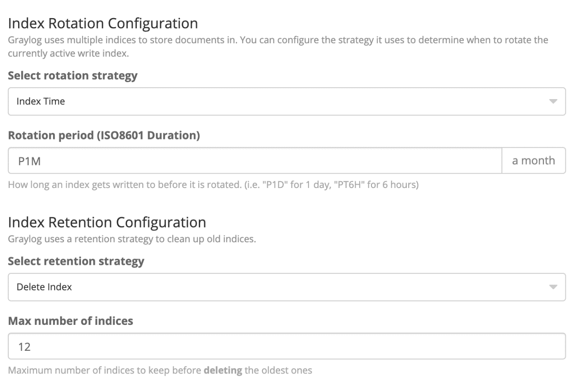Click the 'Rotation period (ISO8601 Duration)' label

tap(103, 135)
